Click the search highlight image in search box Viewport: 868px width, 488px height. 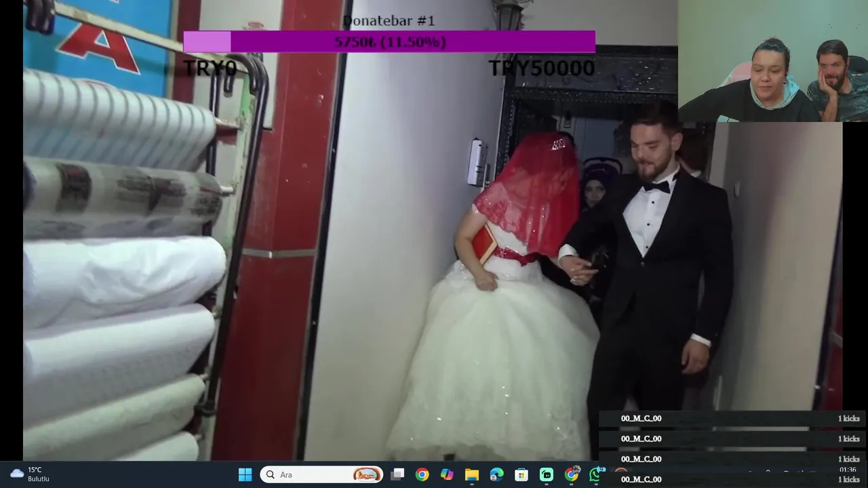tap(367, 474)
